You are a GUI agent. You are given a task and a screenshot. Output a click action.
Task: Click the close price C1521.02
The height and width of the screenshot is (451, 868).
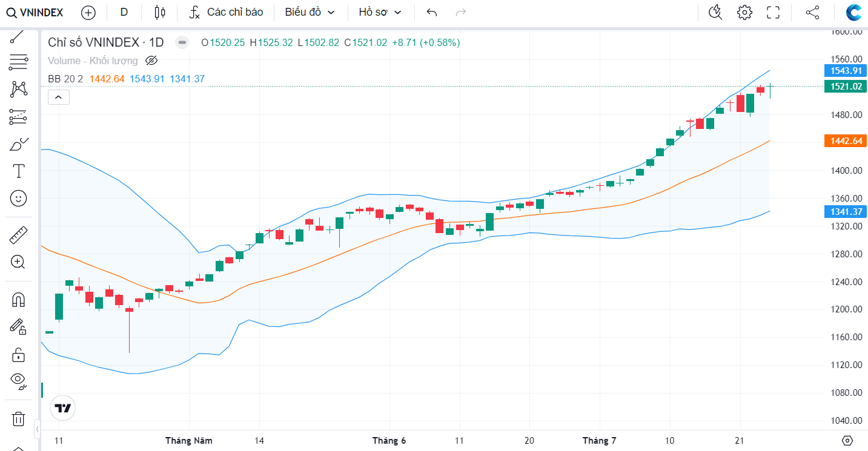click(x=365, y=42)
